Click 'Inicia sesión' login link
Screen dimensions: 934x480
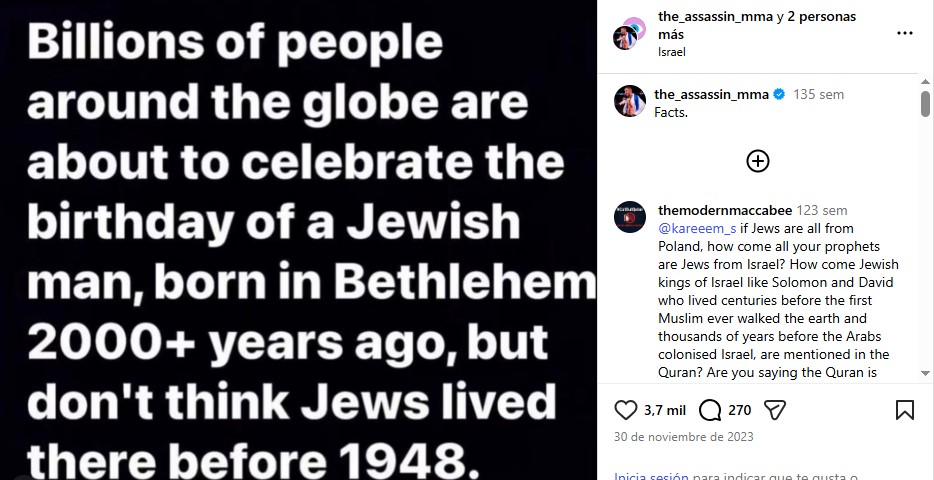click(x=651, y=476)
